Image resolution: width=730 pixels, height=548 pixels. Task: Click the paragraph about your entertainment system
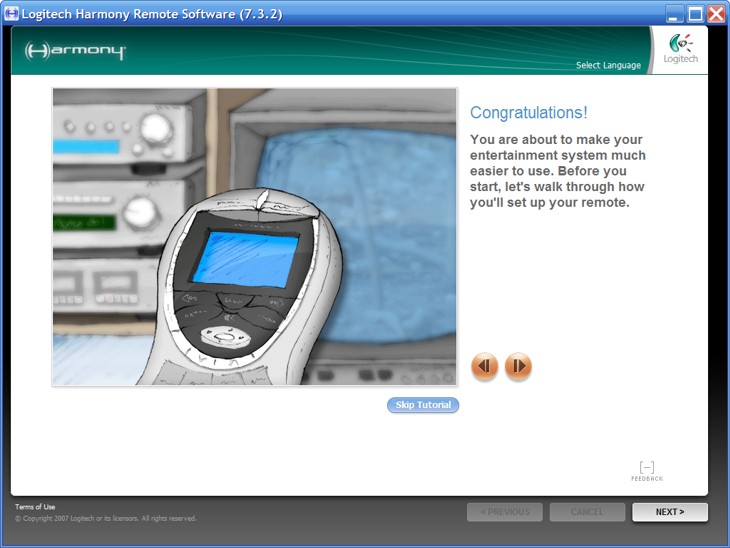(557, 171)
